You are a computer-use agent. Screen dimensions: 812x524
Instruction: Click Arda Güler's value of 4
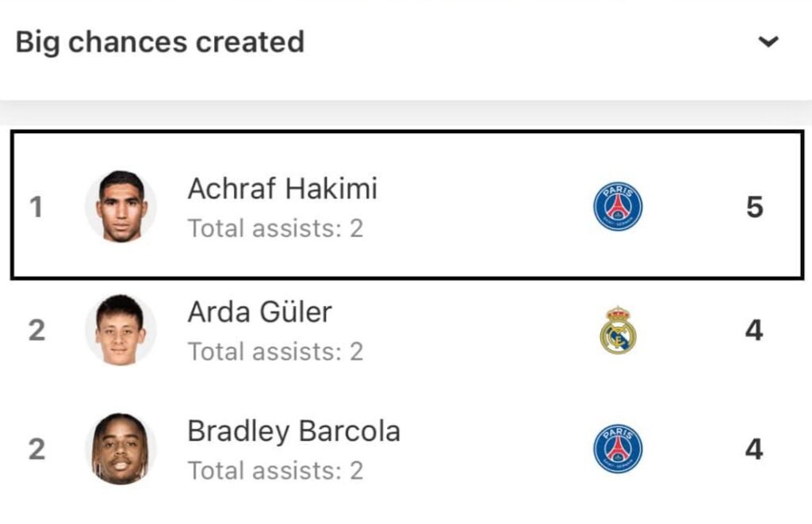754,331
